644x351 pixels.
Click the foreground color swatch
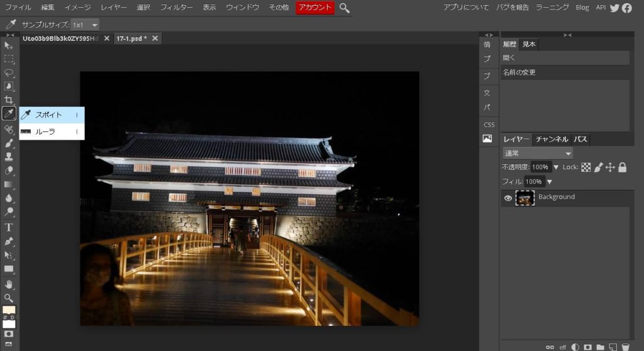[x=8, y=311]
